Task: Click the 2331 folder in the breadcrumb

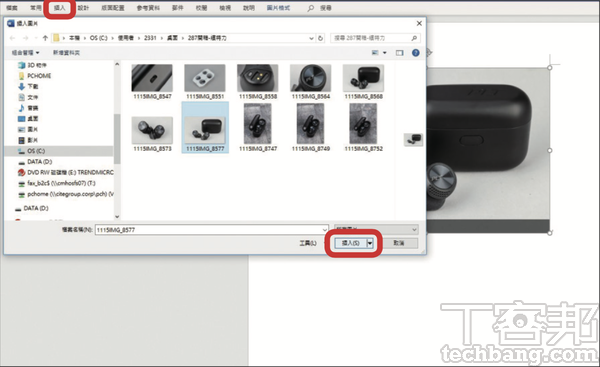Action: (x=150, y=38)
